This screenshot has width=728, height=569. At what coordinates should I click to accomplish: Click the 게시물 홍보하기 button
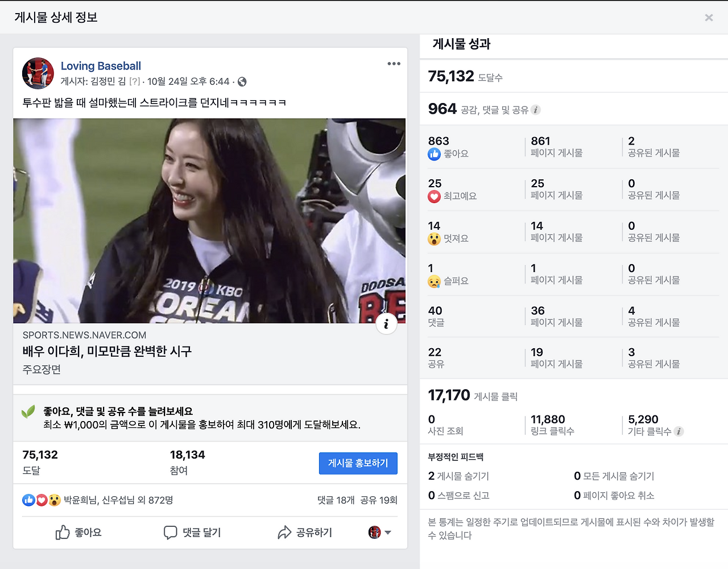click(358, 463)
